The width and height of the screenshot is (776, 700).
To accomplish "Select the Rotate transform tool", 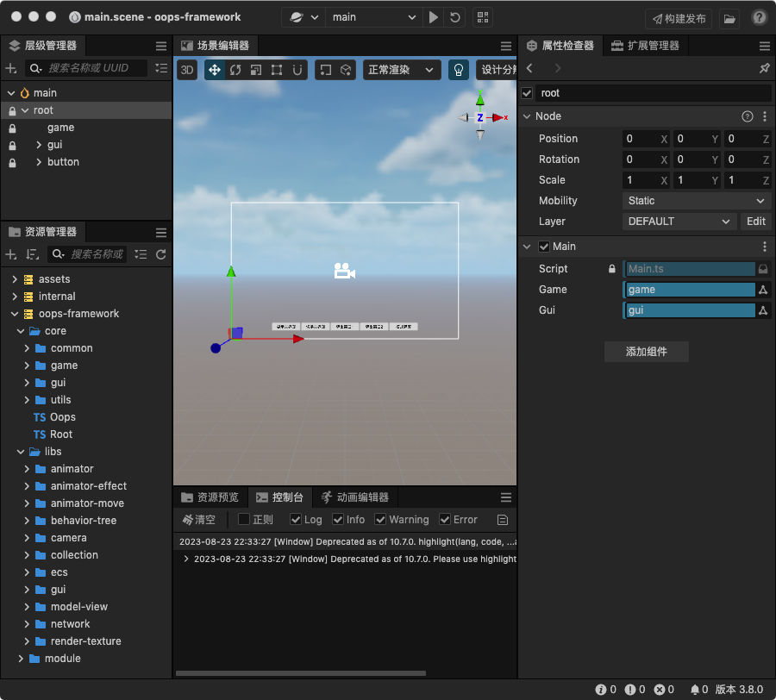I will pos(234,70).
